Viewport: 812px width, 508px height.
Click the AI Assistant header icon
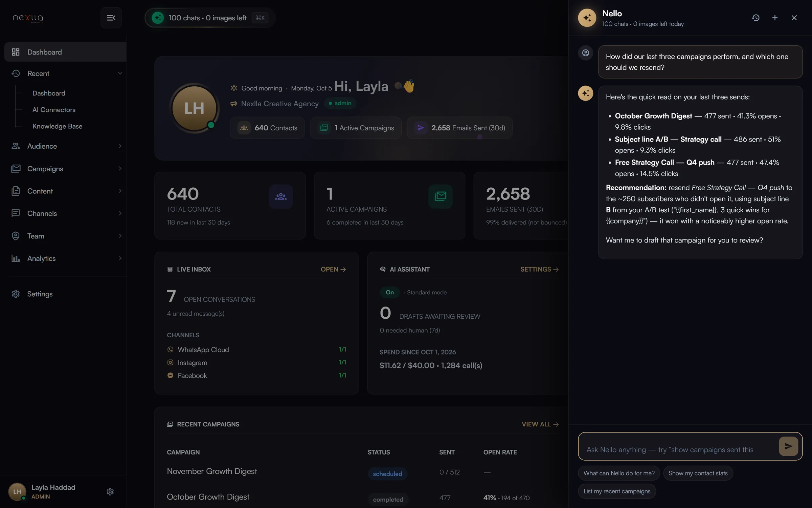tap(383, 269)
